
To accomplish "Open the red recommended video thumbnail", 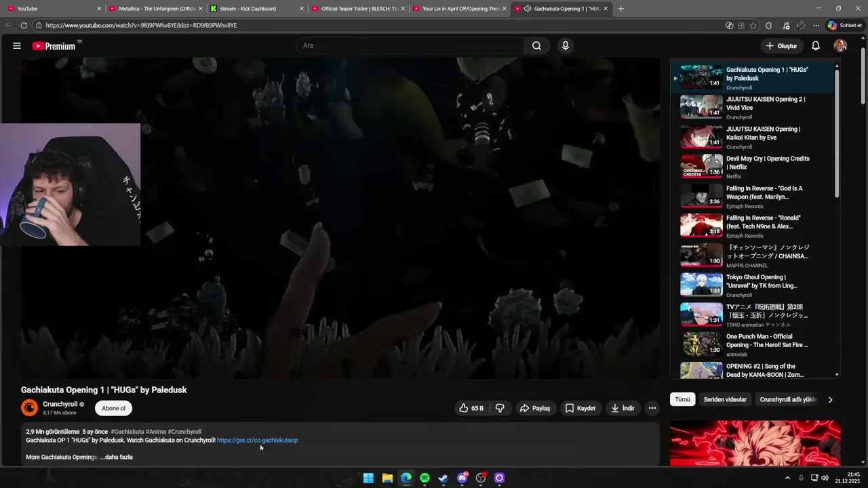I will [755, 443].
